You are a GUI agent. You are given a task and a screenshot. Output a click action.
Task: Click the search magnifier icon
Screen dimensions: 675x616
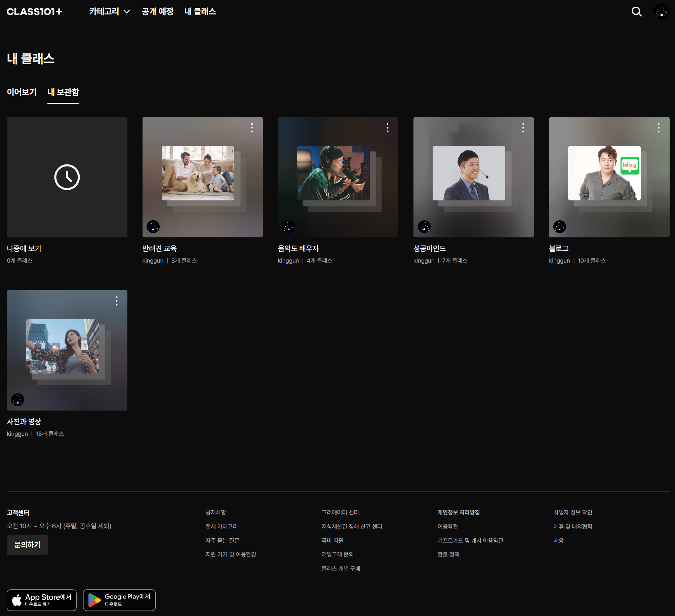coord(636,12)
